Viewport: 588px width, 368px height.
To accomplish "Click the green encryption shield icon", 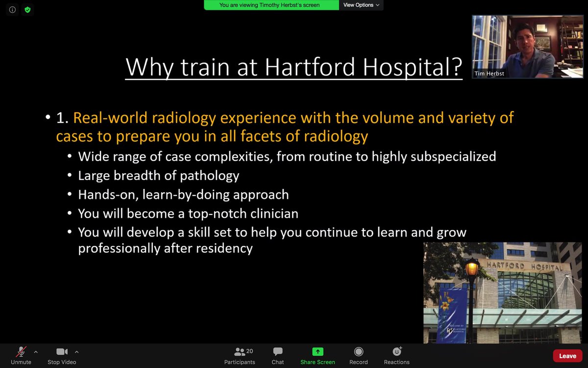I will [x=27, y=9].
